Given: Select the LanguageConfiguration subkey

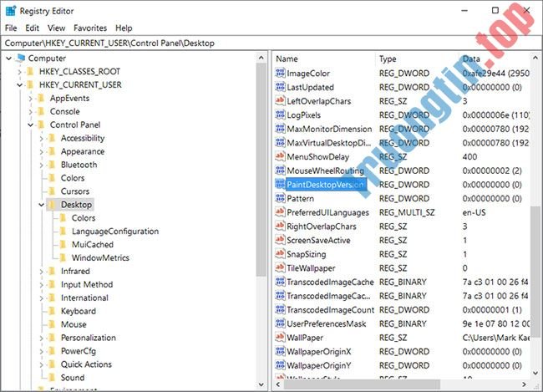Looking at the screenshot, I should [115, 232].
